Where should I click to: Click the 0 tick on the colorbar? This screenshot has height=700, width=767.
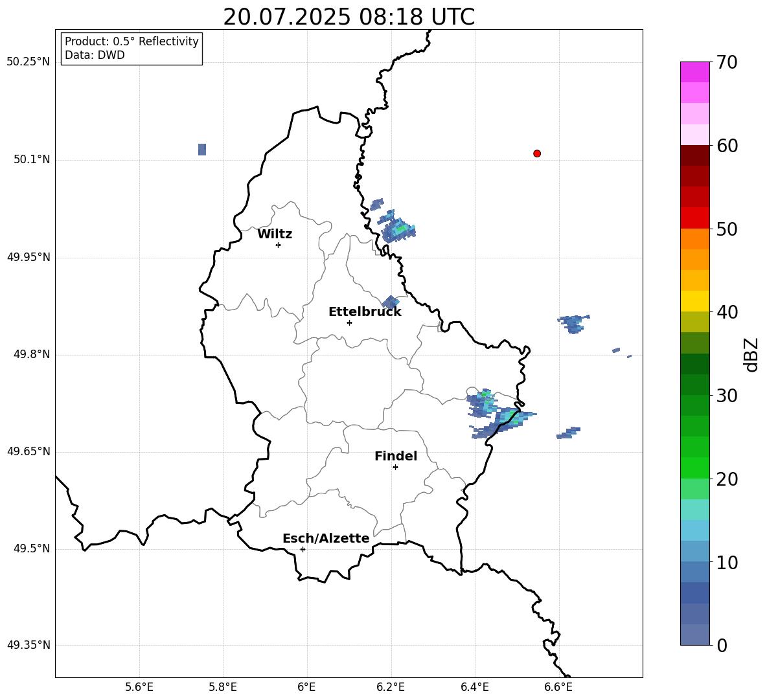coord(722,646)
